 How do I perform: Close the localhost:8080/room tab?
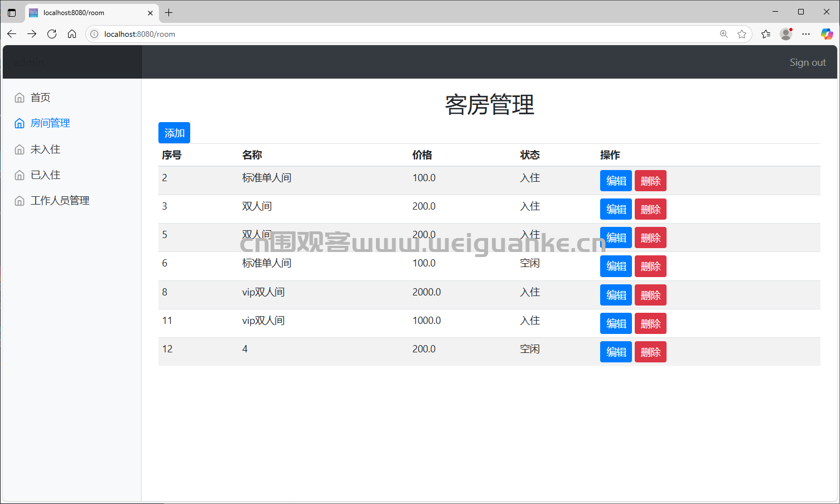(150, 13)
